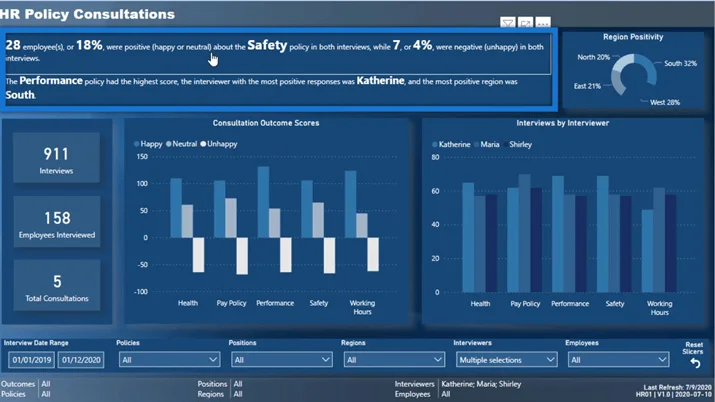715x402 pixels.
Task: Select the Maria legend entry
Action: point(487,144)
